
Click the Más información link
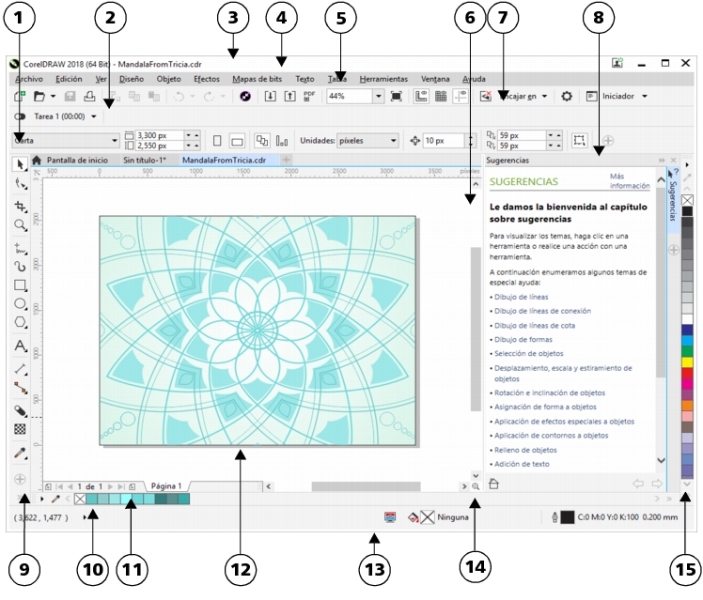pos(622,180)
